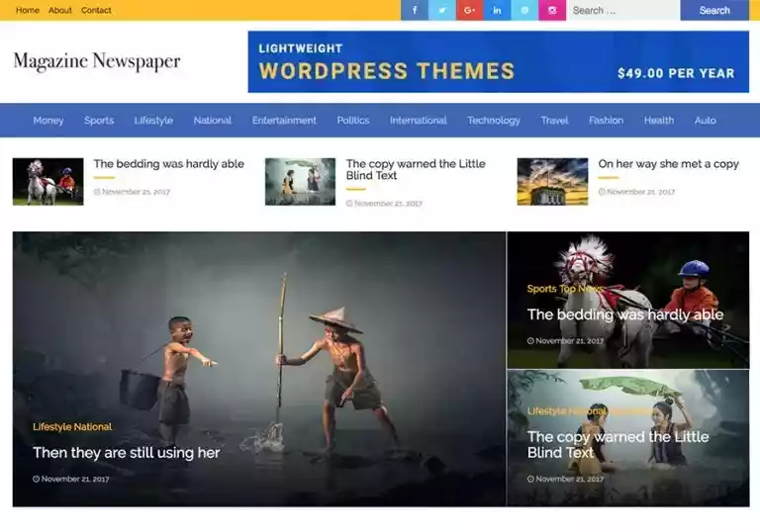Screen dimensions: 760x532
Task: Open small headline 'The copy warned the Little Blind Text'
Action: [x=416, y=169]
